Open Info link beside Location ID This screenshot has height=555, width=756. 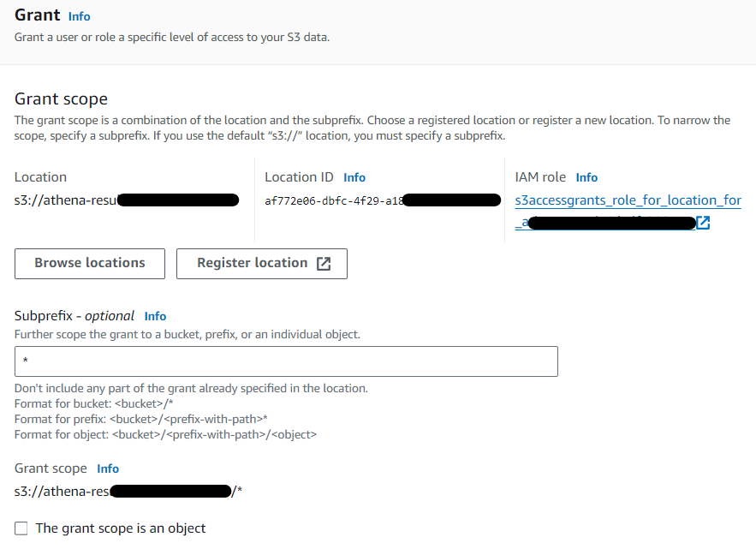(x=354, y=177)
